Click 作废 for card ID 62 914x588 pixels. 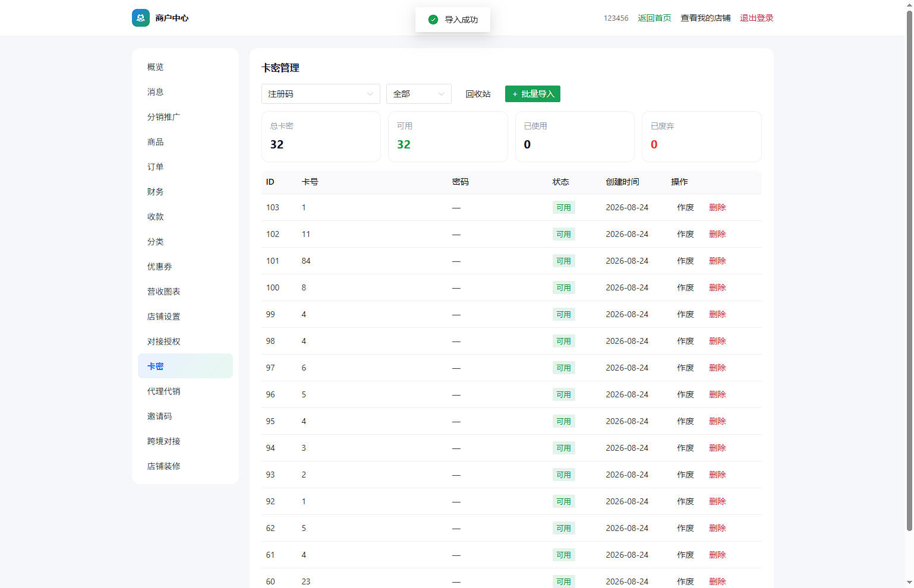point(685,528)
